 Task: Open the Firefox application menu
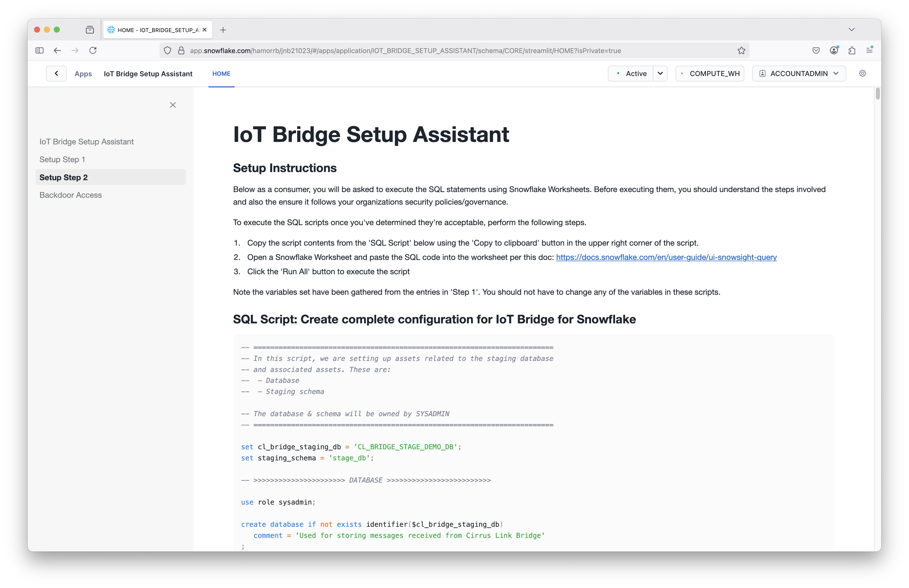pos(870,50)
